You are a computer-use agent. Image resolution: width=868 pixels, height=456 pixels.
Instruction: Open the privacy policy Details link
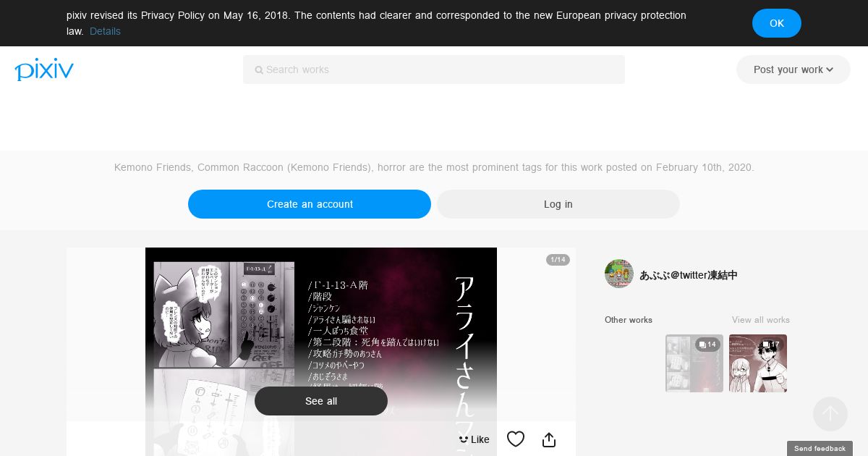tap(105, 31)
